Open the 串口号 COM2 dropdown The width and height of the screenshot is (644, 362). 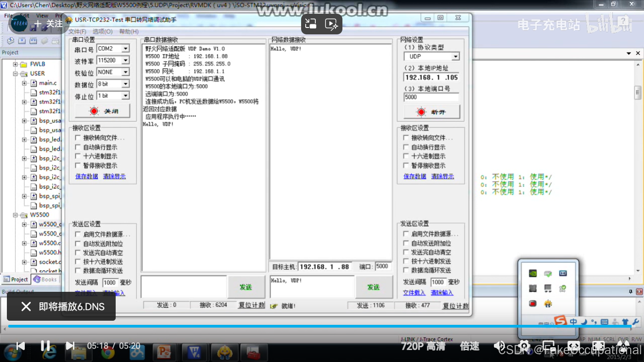125,49
